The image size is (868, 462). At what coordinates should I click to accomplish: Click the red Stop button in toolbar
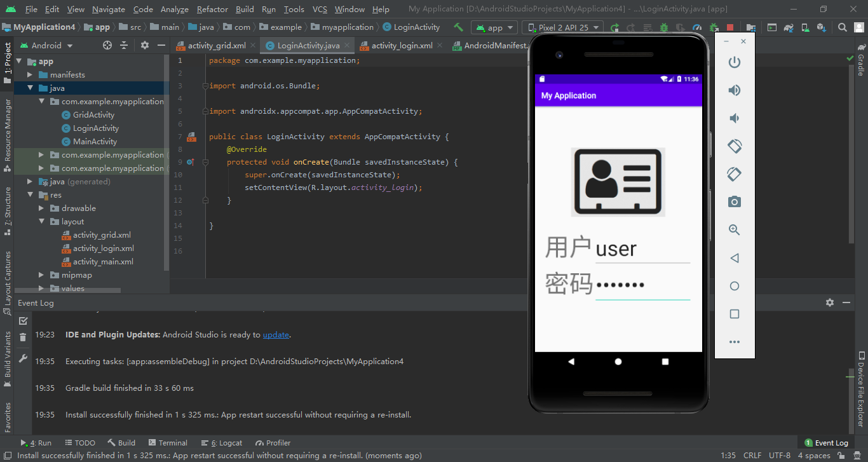[730, 27]
